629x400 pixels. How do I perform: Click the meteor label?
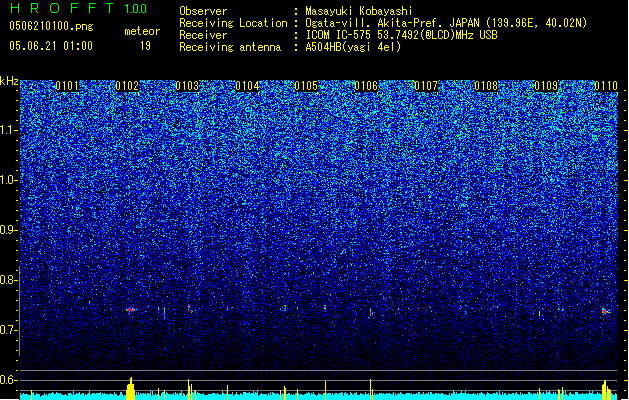(142, 31)
